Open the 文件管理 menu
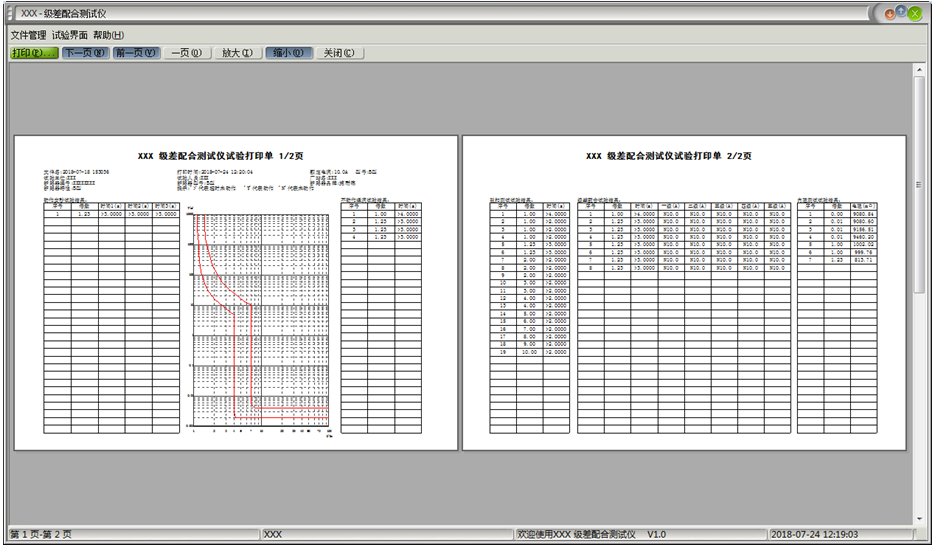 [x=28, y=35]
